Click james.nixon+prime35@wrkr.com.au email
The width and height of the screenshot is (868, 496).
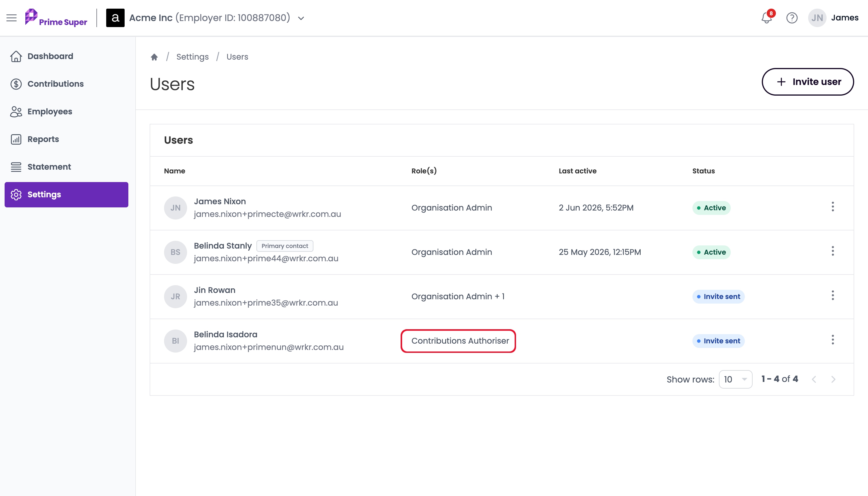[266, 303]
